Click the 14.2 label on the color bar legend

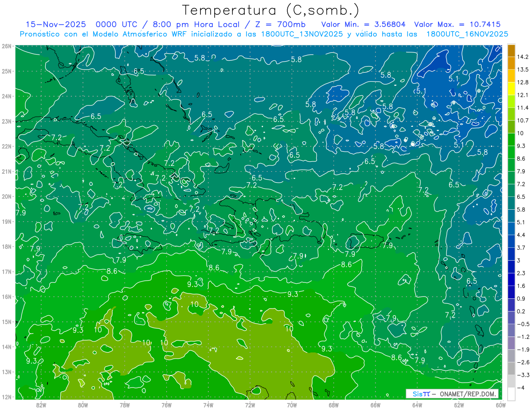(x=523, y=57)
